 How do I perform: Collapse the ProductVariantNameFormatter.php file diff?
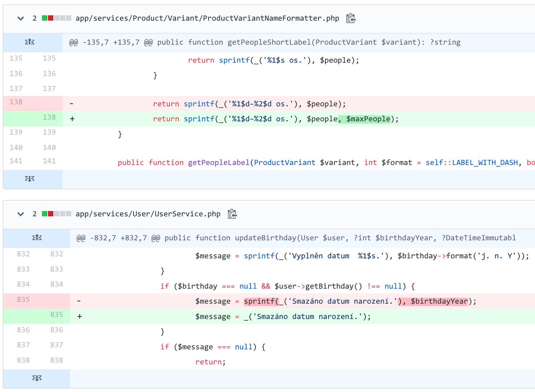[x=20, y=18]
